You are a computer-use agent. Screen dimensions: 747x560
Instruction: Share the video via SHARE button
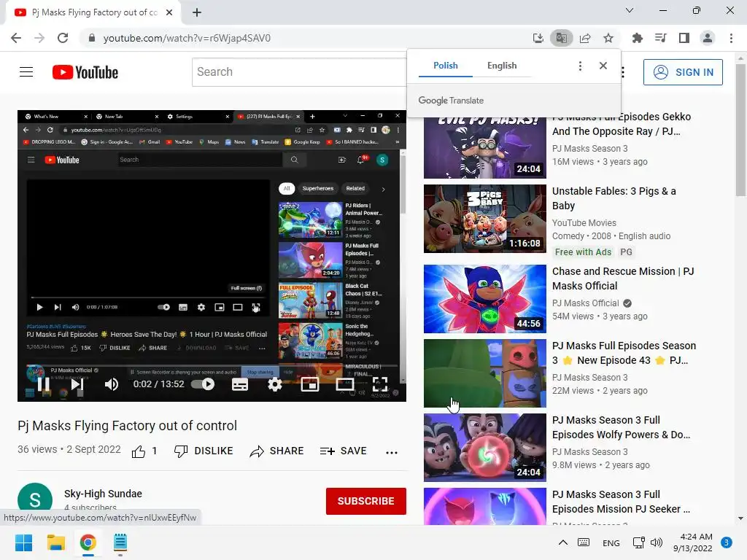pyautogui.click(x=276, y=451)
